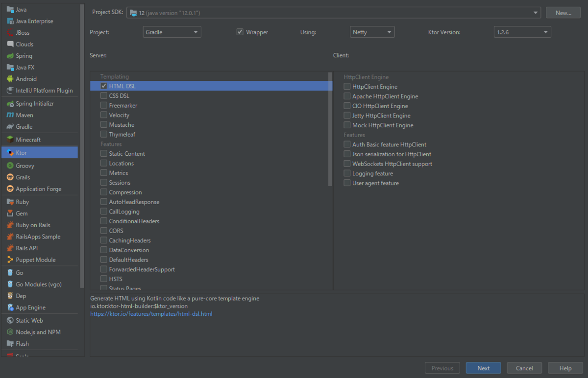The height and width of the screenshot is (378, 588).
Task: Select the IntelliJ Platform Plugin icon
Action: pyautogui.click(x=10, y=91)
